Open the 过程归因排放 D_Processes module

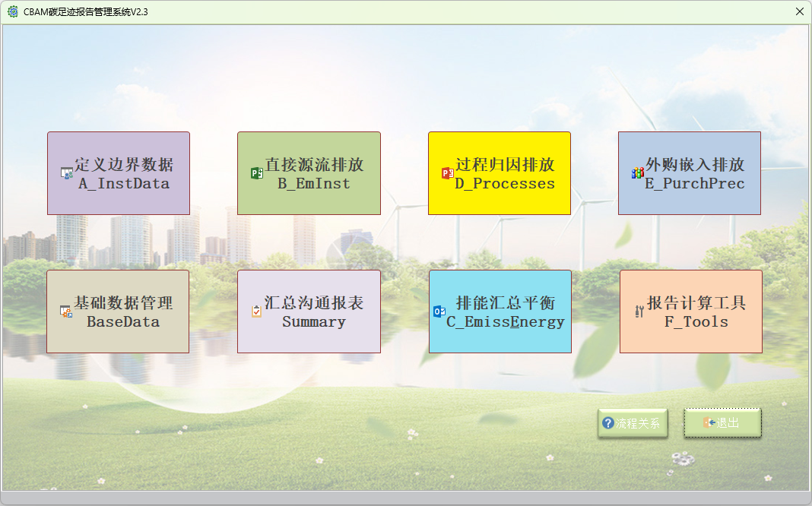(x=500, y=172)
